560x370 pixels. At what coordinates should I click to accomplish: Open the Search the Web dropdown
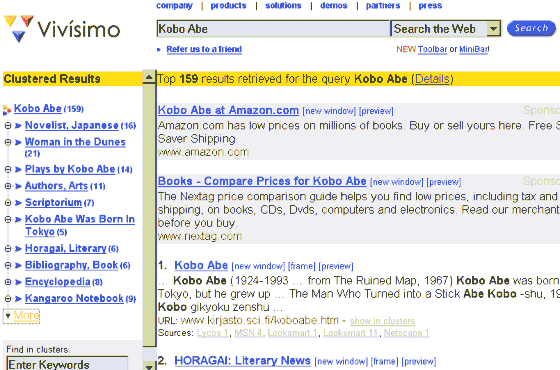[x=494, y=29]
